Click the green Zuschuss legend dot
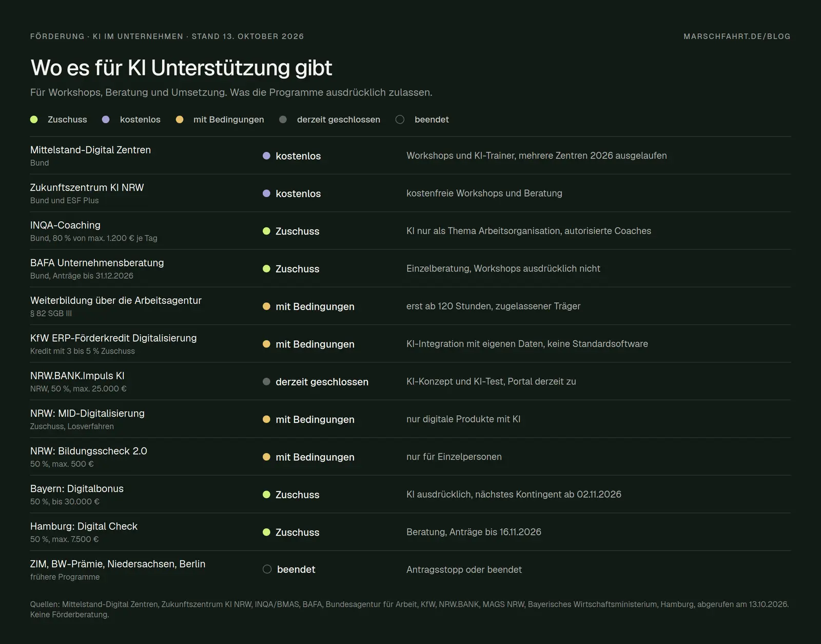Viewport: 821px width, 644px height. coord(34,120)
